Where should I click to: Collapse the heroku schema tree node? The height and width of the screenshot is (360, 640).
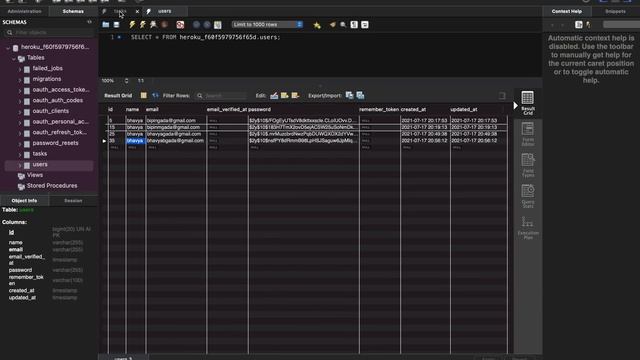[x=8, y=48]
